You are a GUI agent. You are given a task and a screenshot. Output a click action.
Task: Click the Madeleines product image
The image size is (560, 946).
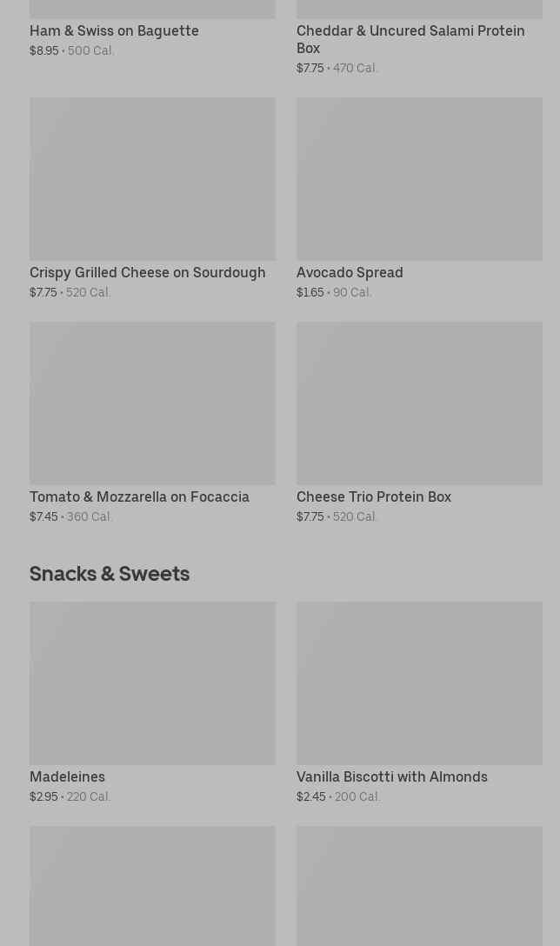tap(152, 683)
